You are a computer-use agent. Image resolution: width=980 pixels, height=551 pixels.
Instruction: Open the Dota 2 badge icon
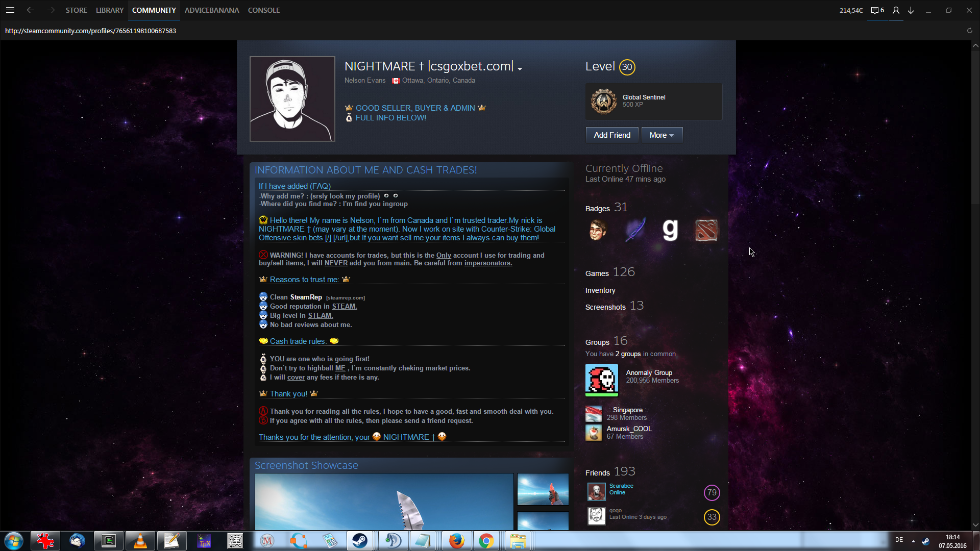[x=706, y=230]
